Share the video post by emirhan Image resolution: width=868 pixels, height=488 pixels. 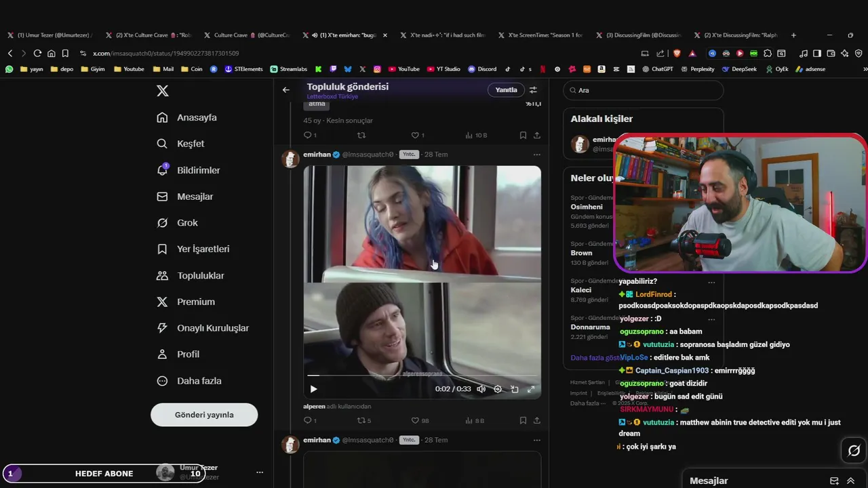[x=537, y=420]
